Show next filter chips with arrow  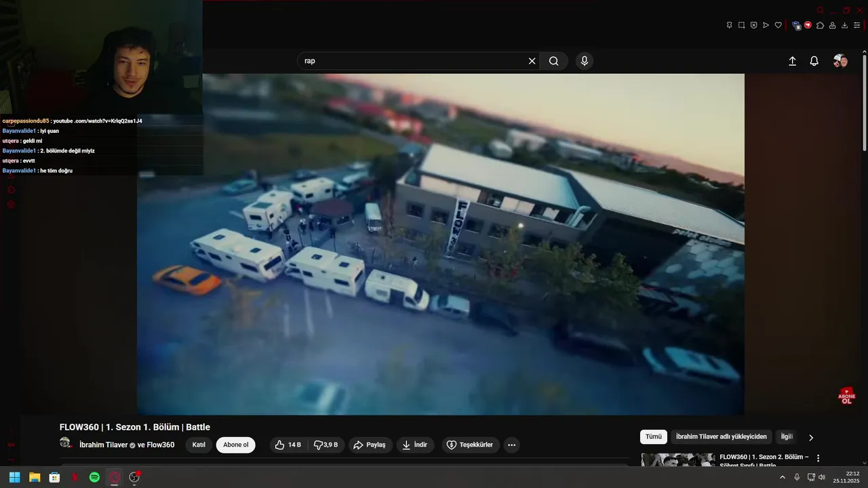point(811,437)
